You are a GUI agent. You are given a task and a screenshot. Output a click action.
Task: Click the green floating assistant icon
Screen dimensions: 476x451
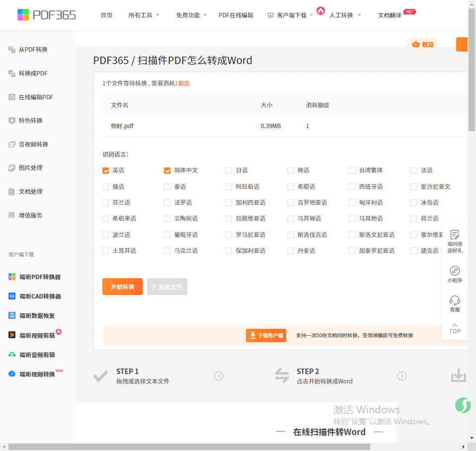click(x=463, y=405)
